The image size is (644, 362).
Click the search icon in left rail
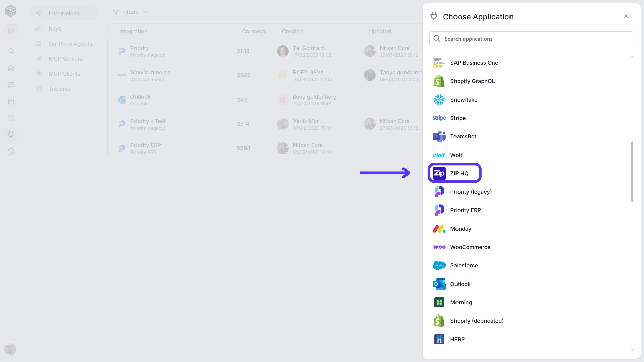click(11, 51)
